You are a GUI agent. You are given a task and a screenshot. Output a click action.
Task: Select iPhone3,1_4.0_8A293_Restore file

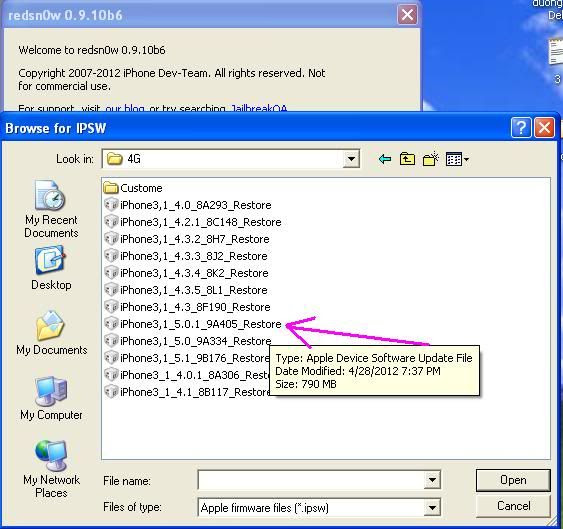[x=187, y=205]
